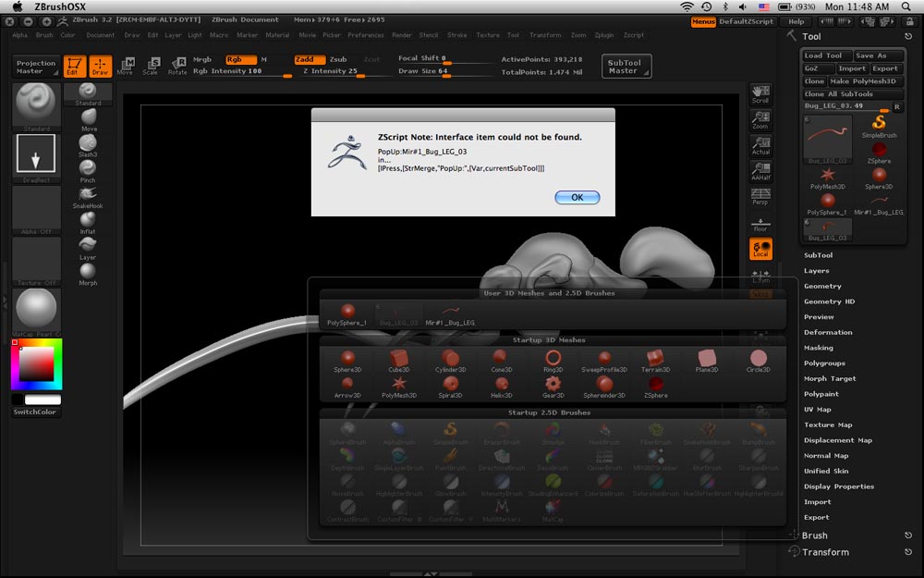Toggle Rotate mode button
This screenshot has height=578, width=924.
pos(177,66)
